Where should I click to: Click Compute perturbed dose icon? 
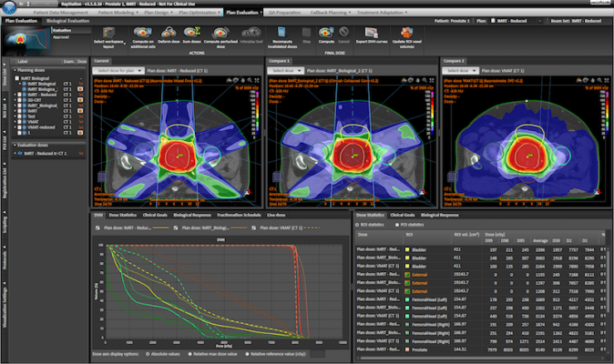point(220,33)
